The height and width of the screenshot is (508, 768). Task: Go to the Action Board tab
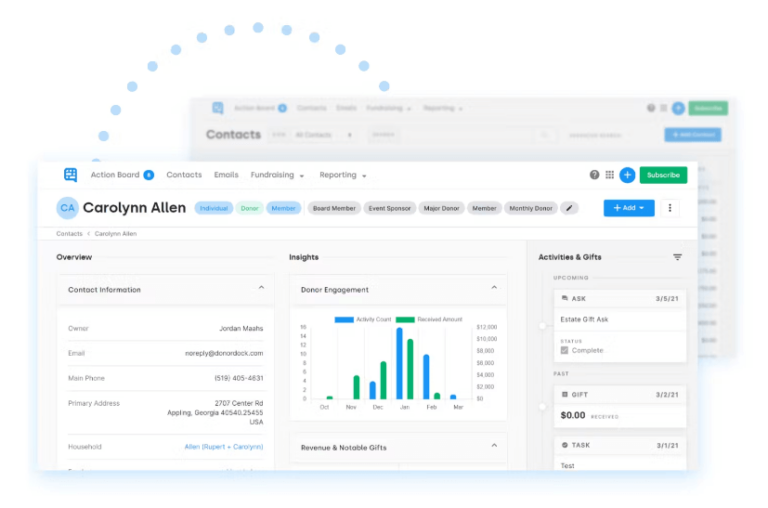click(115, 175)
